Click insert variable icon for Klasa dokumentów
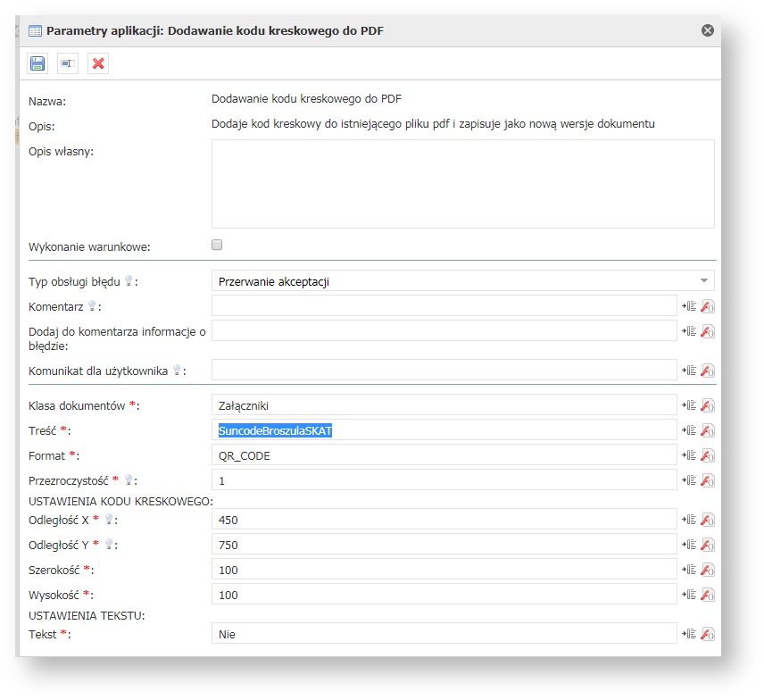Viewport: 764px width, 700px height. click(x=689, y=405)
